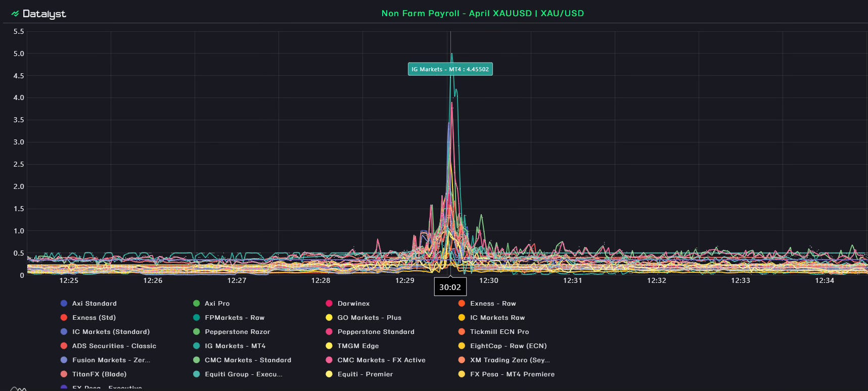Toggle IC Markets (Standard) legend entry
The width and height of the screenshot is (868, 391).
105,332
